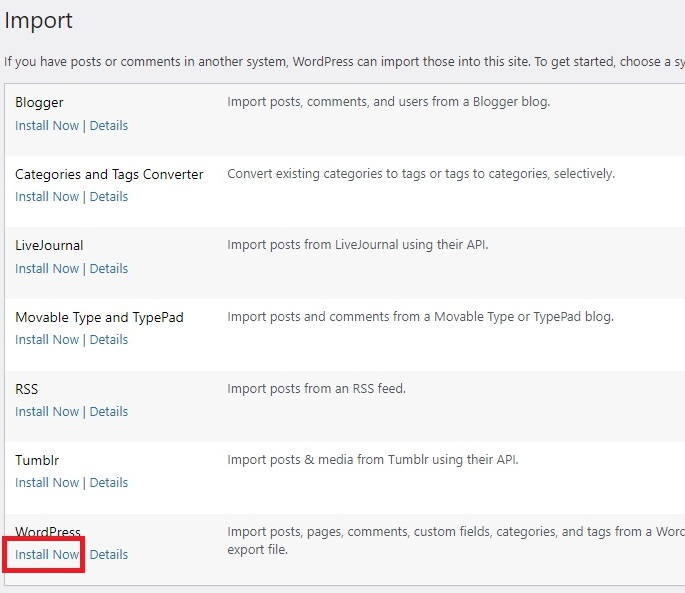Install the LiveJournal importer now

click(47, 268)
